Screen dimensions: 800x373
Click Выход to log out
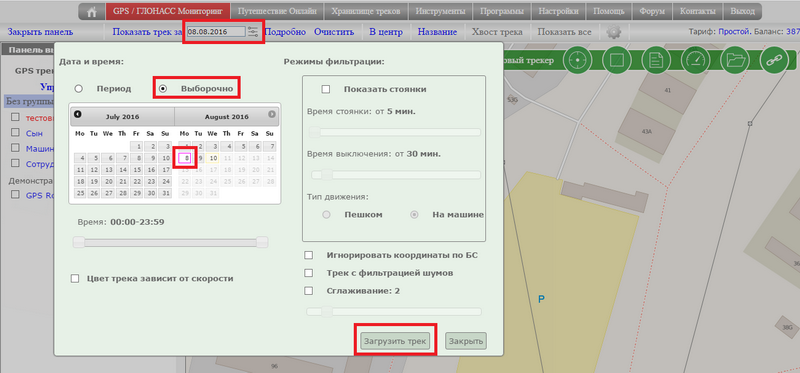(742, 11)
